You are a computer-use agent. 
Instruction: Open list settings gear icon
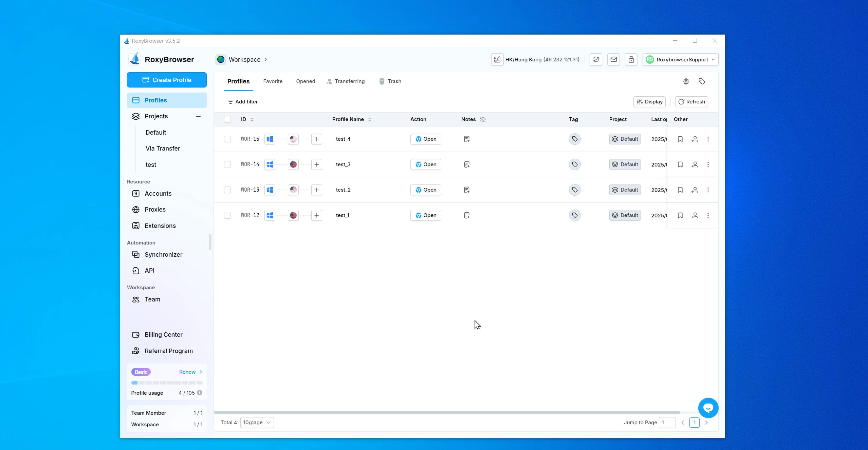(x=686, y=81)
